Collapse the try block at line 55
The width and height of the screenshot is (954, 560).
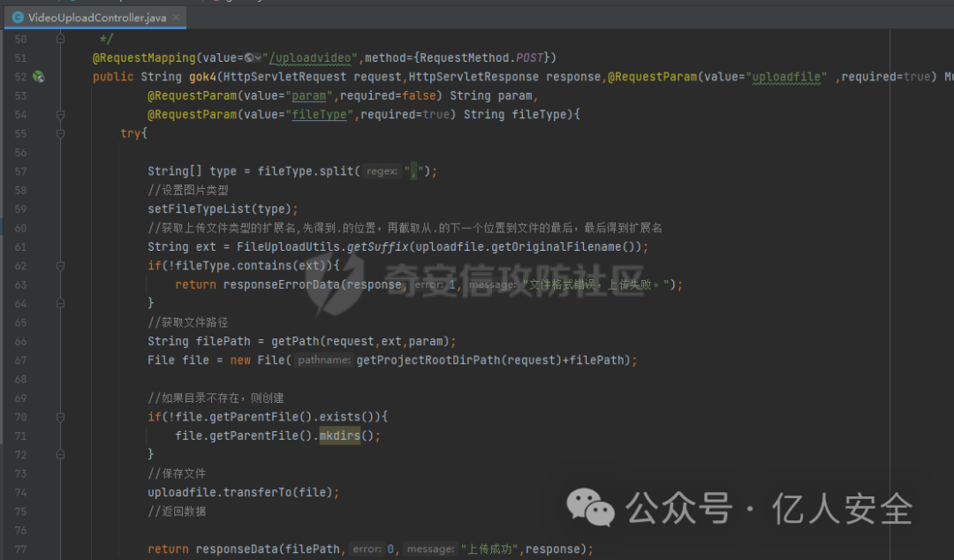[60, 133]
